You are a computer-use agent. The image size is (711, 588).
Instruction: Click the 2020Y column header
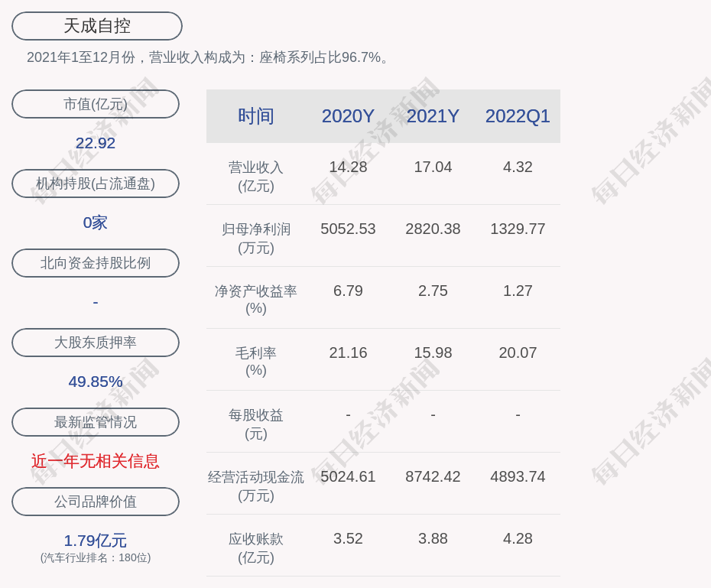click(348, 116)
